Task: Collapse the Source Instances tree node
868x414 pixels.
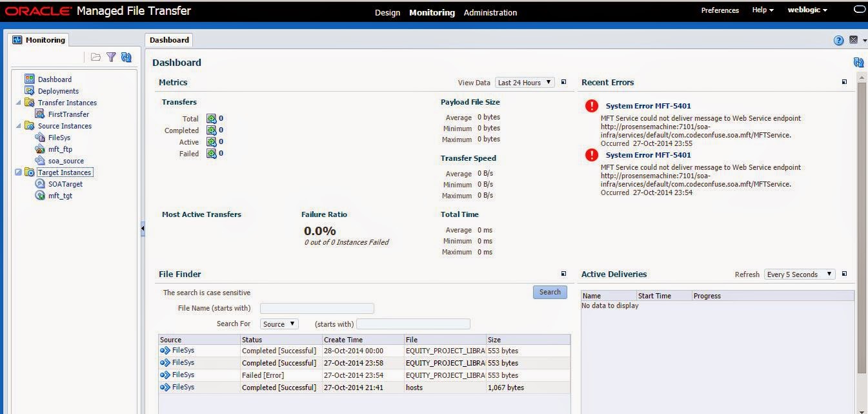Action: point(19,126)
